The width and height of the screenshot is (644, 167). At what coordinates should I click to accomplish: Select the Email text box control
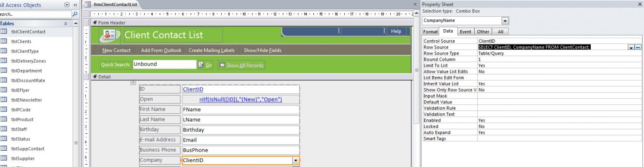click(241, 140)
